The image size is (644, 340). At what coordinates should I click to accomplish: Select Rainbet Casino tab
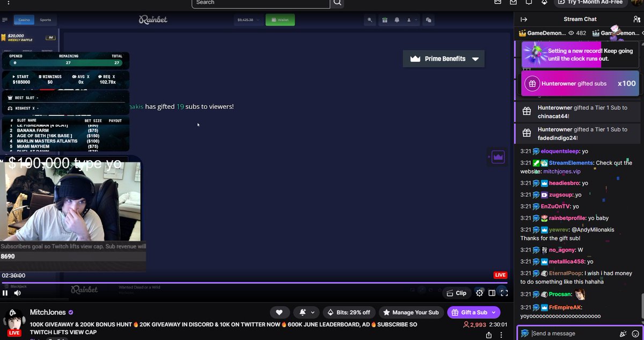pos(24,20)
